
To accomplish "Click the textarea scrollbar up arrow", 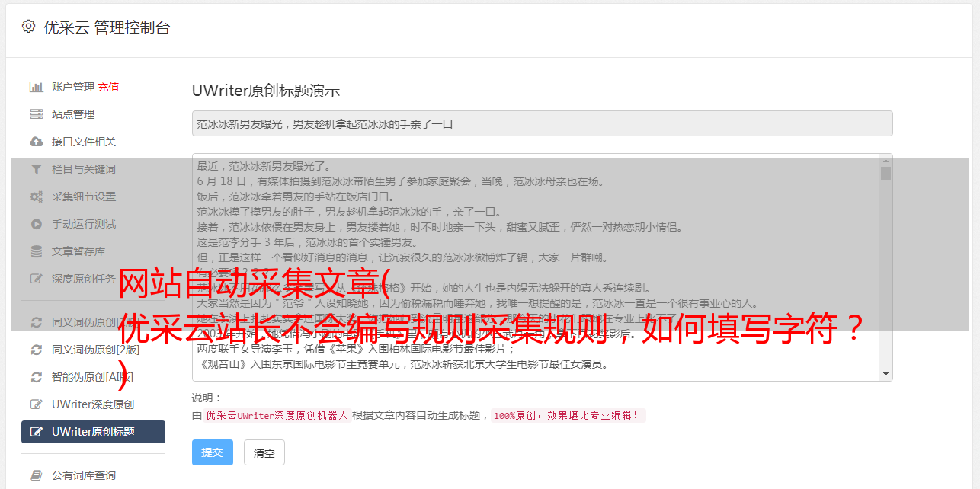I will point(886,161).
